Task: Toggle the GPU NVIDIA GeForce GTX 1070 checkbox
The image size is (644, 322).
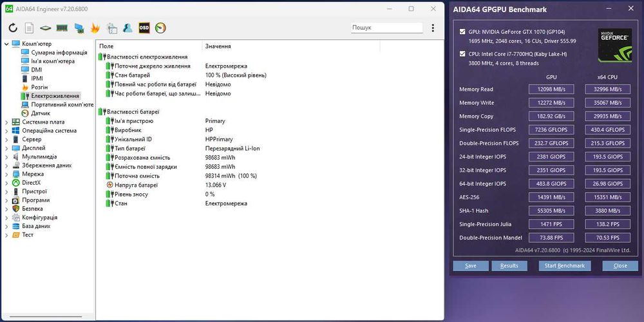Action: tap(463, 32)
